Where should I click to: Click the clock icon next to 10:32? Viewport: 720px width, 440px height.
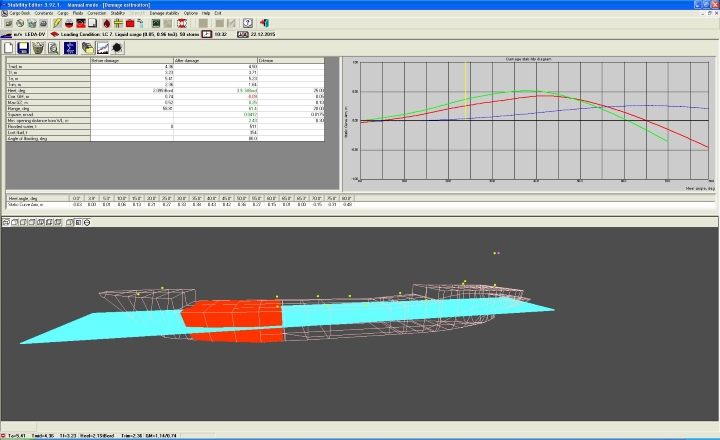(207, 34)
